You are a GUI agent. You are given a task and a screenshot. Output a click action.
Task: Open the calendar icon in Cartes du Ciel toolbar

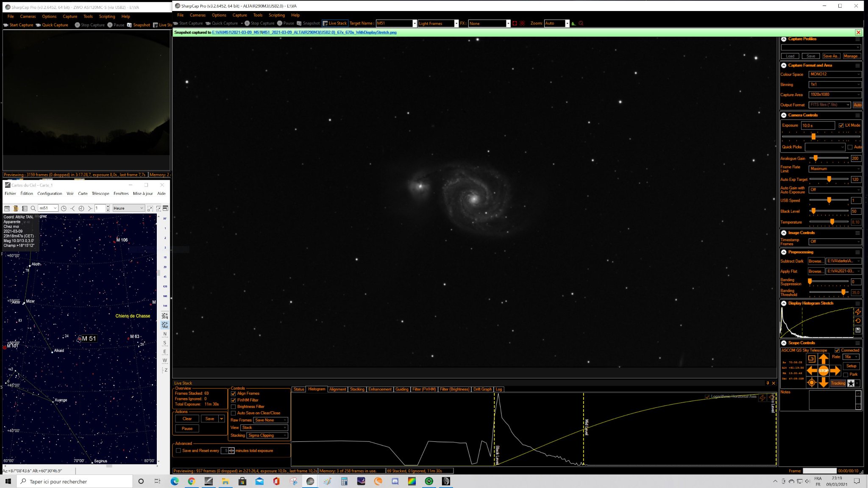click(7, 208)
